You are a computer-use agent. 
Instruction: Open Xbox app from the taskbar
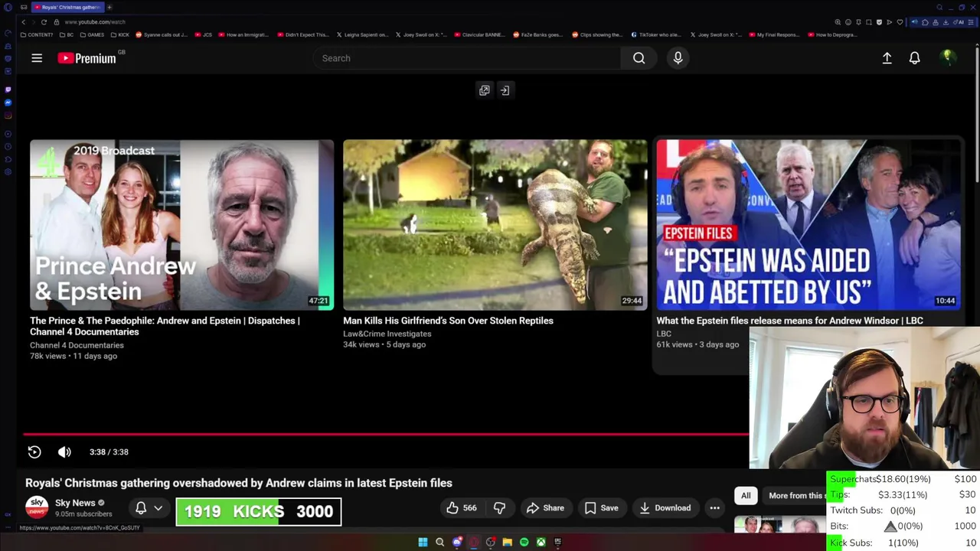tap(541, 543)
